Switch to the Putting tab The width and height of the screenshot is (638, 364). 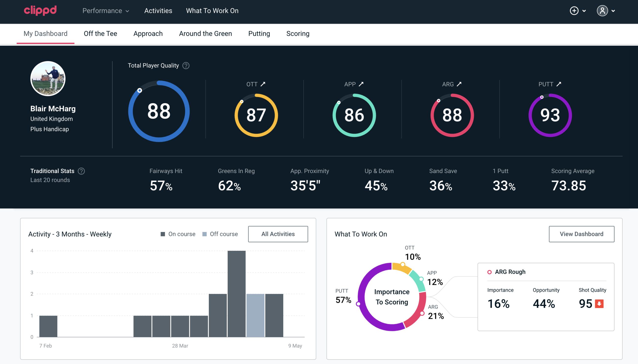(x=259, y=33)
